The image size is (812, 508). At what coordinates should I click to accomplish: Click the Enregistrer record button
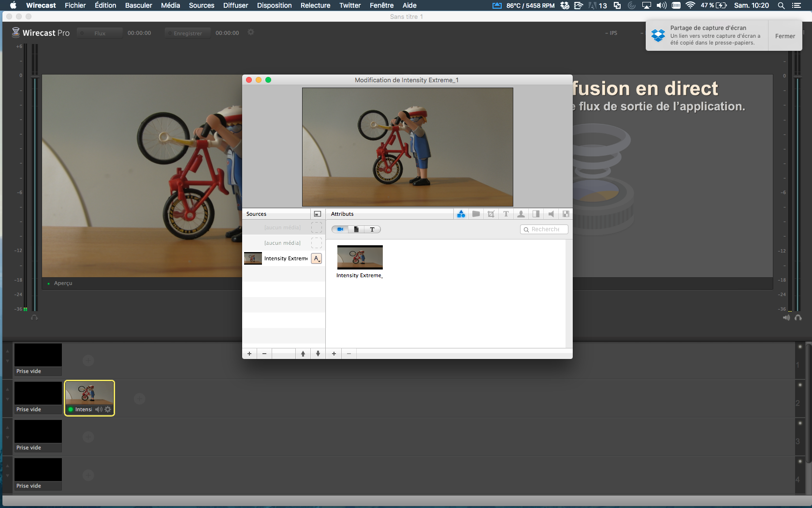[188, 33]
